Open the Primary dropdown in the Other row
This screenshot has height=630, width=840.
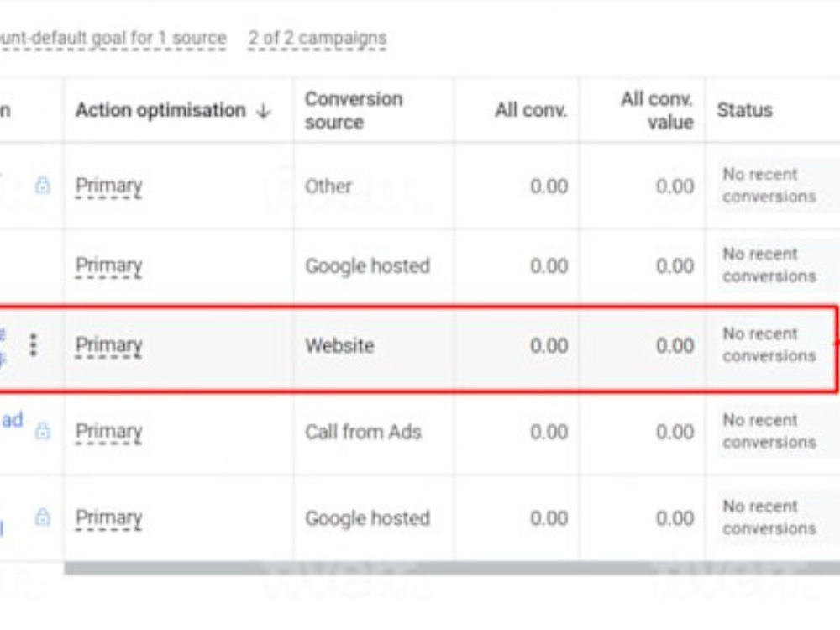tap(108, 186)
